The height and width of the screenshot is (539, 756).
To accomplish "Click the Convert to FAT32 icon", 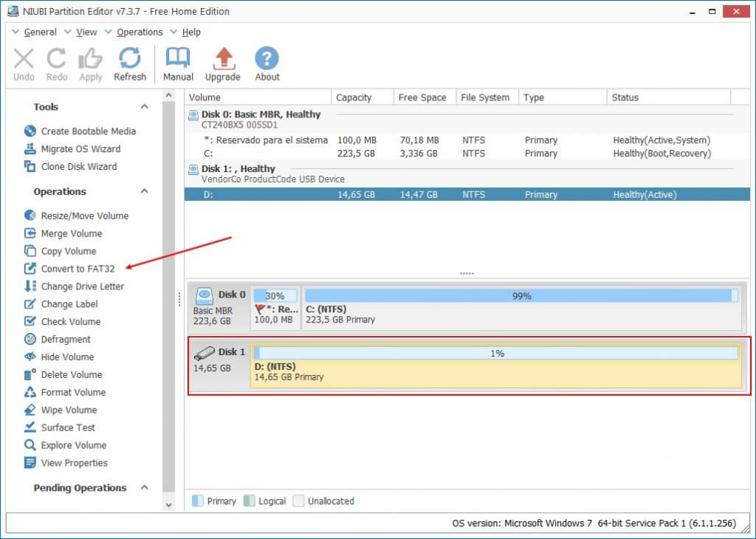I will [30, 269].
